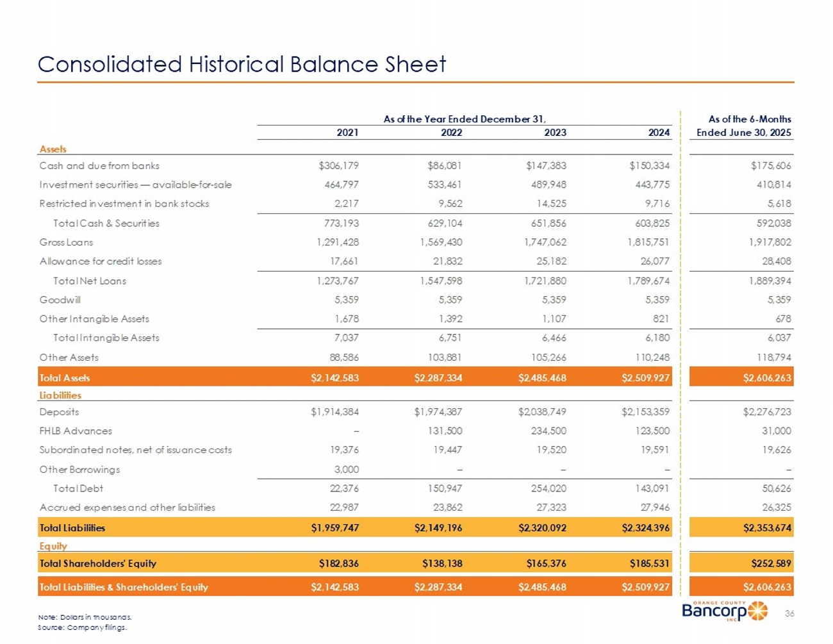The image size is (833, 644).
Task: Click the Equity section heading
Action: [53, 546]
